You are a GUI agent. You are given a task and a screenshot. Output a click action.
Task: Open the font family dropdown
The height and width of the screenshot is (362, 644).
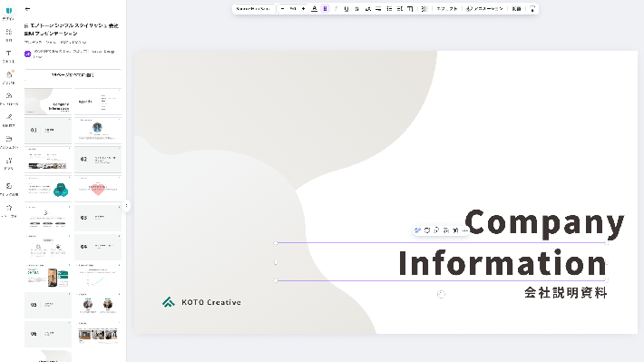coord(253,9)
